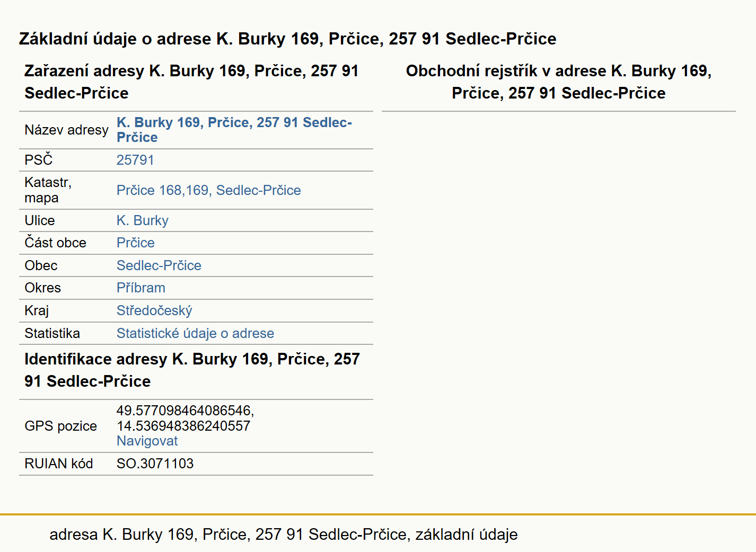This screenshot has height=552, width=756.
Task: Click the 'Obchodní rejstřík v adrese' heading
Action: pyautogui.click(x=559, y=82)
